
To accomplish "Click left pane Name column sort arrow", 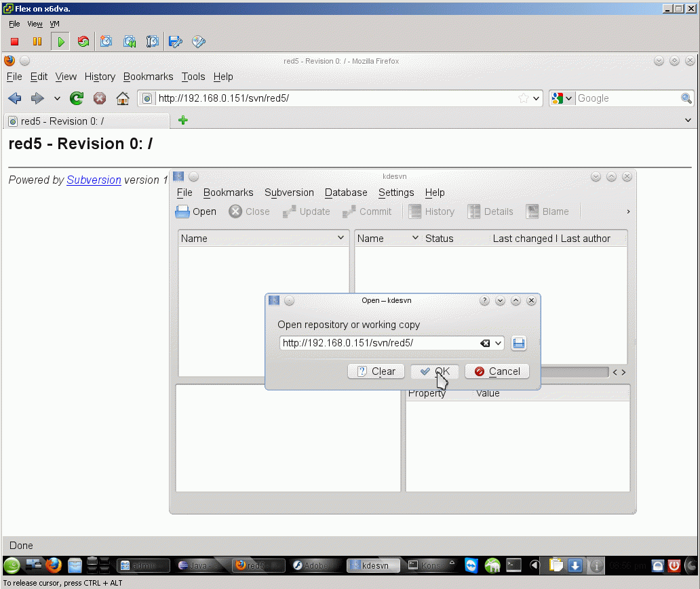I will click(341, 238).
